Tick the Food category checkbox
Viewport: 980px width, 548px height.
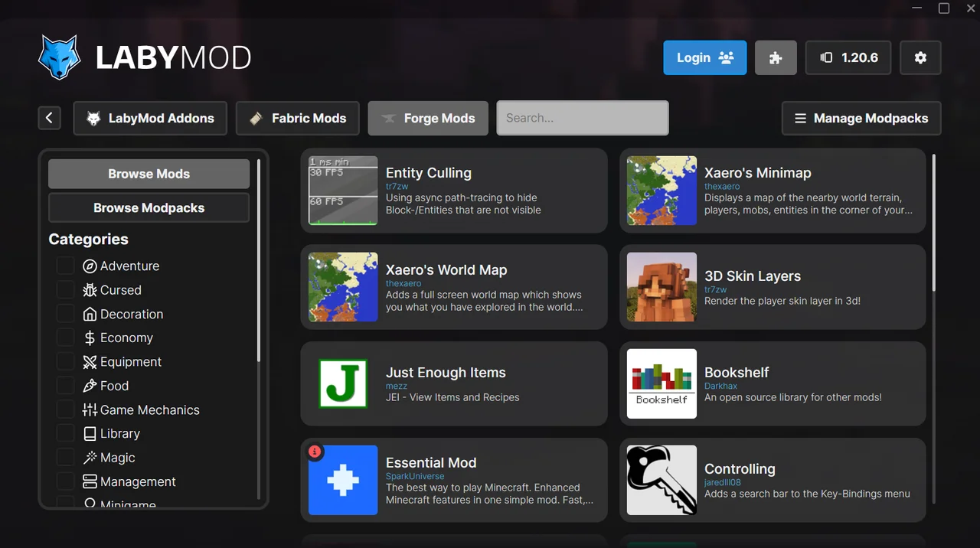coord(66,386)
